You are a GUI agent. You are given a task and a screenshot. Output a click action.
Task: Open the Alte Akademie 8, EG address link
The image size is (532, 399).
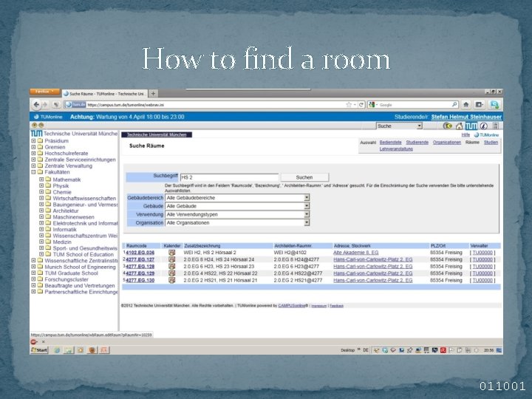pyautogui.click(x=356, y=253)
